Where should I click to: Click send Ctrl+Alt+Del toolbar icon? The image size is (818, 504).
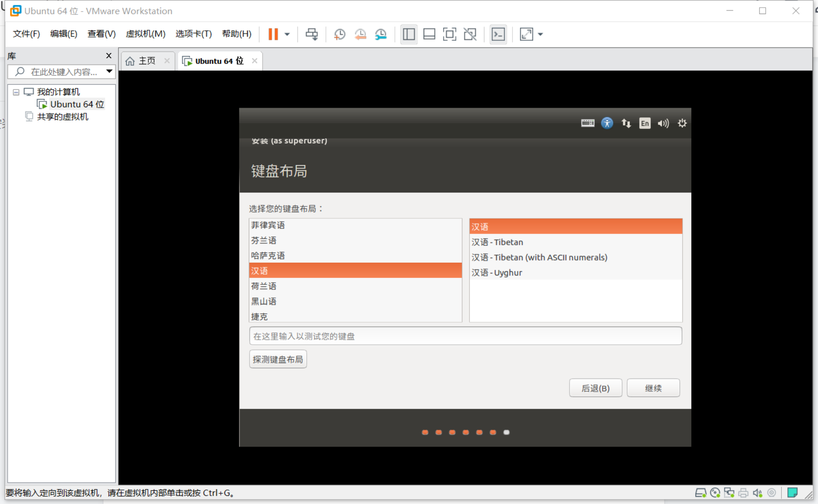click(x=311, y=34)
